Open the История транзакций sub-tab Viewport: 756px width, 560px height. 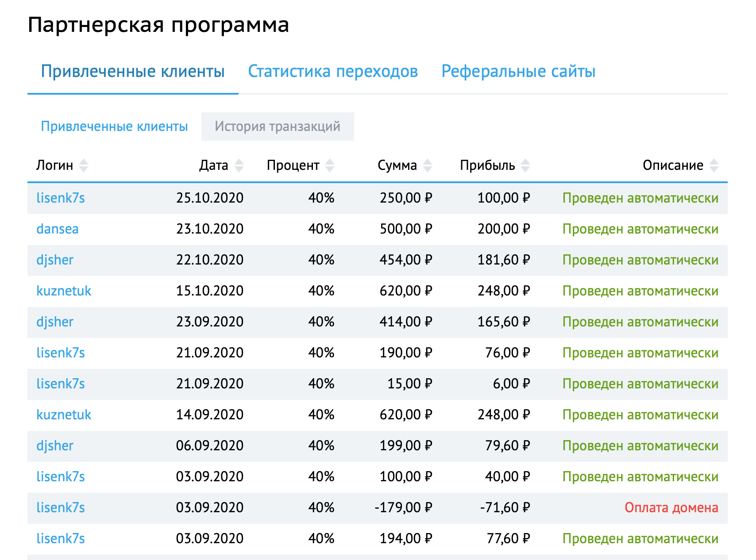point(278,127)
